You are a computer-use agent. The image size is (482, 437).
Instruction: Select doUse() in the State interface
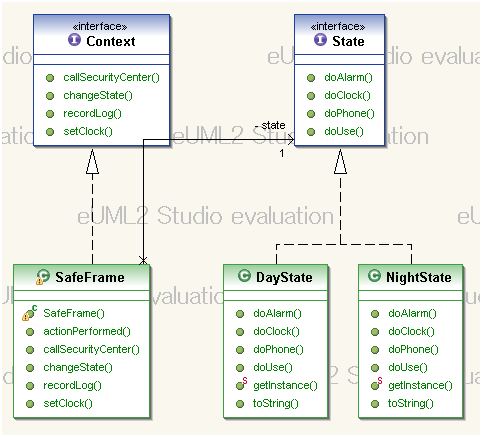344,131
